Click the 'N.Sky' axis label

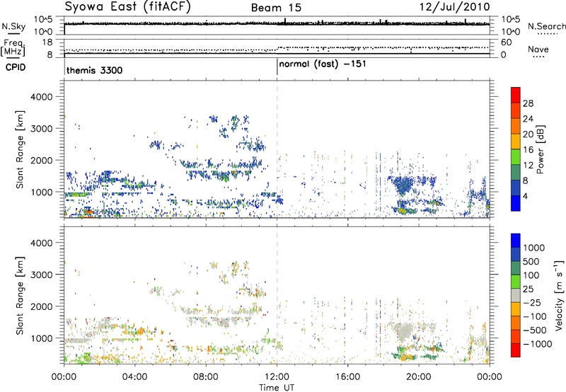13,26
